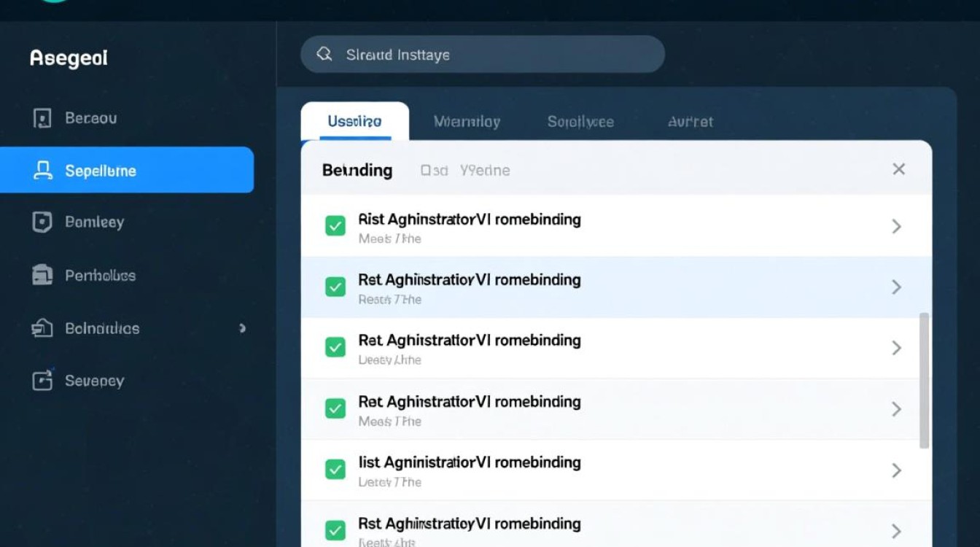Click the list's vertical scrollbar thumb

[924, 379]
